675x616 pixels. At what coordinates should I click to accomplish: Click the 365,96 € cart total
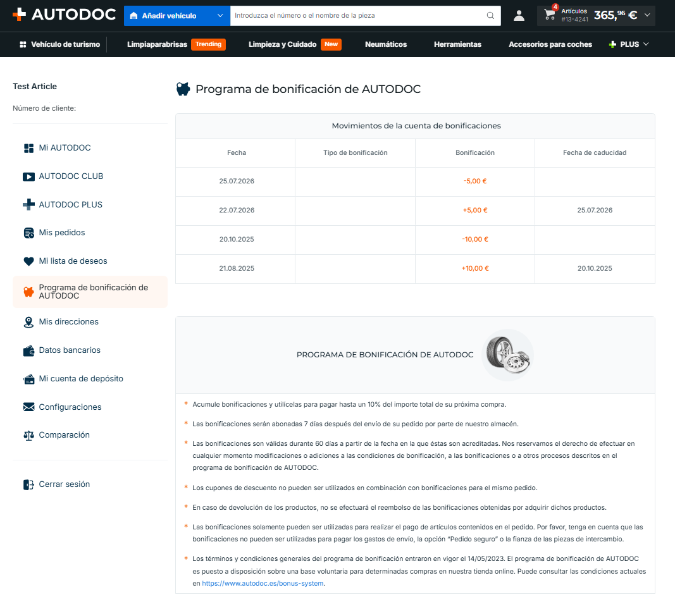(x=615, y=15)
